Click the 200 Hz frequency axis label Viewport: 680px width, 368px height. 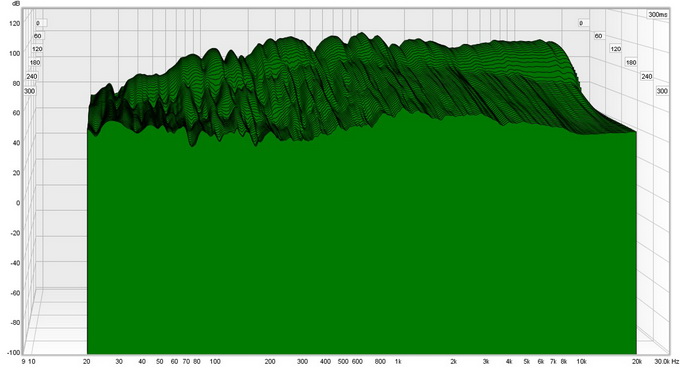(x=270, y=361)
